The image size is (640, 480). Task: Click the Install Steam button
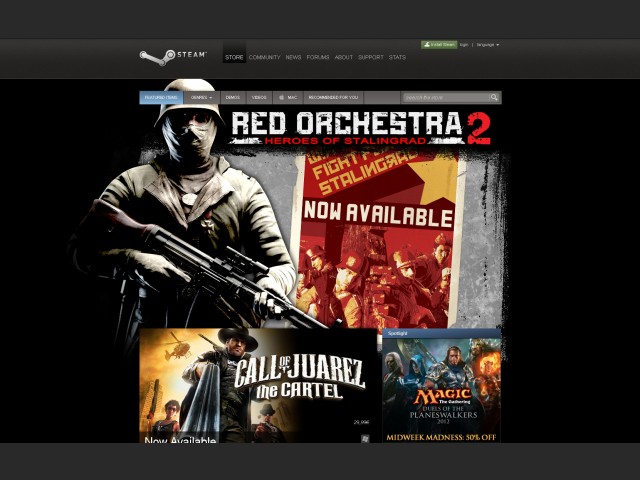(x=439, y=45)
